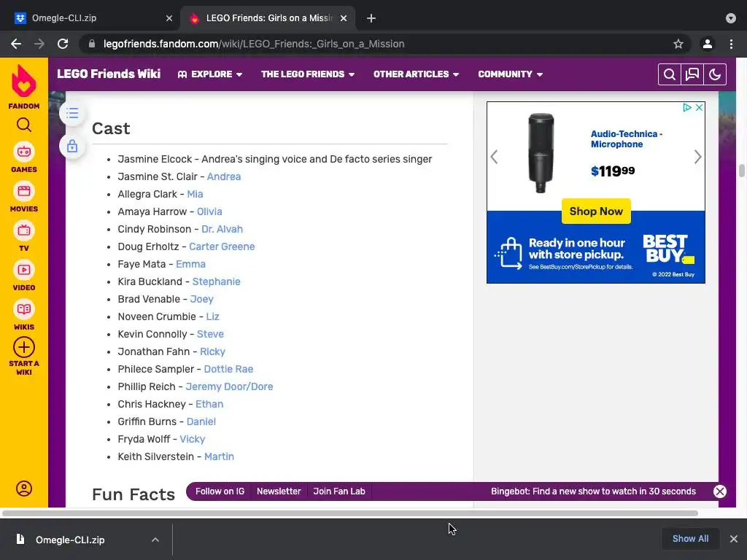The width and height of the screenshot is (747, 560).
Task: Close the ad with X icon
Action: pos(699,108)
